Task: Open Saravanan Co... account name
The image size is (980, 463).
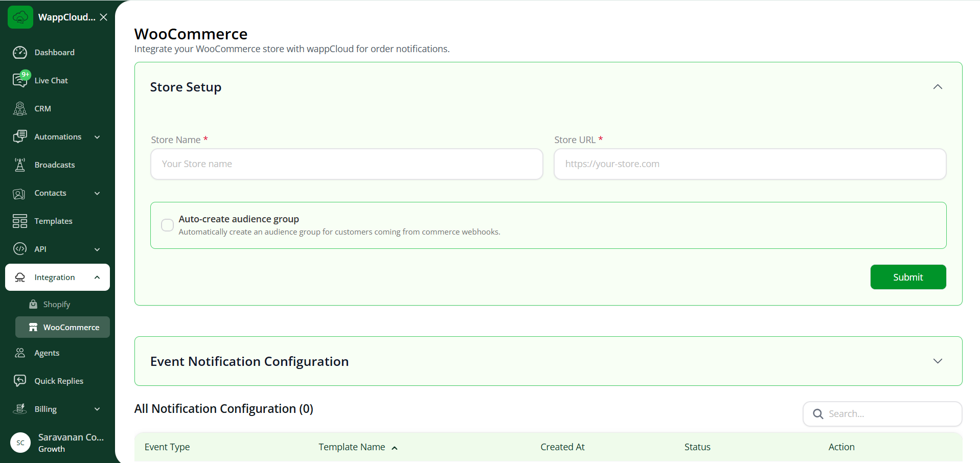Action: coord(71,437)
